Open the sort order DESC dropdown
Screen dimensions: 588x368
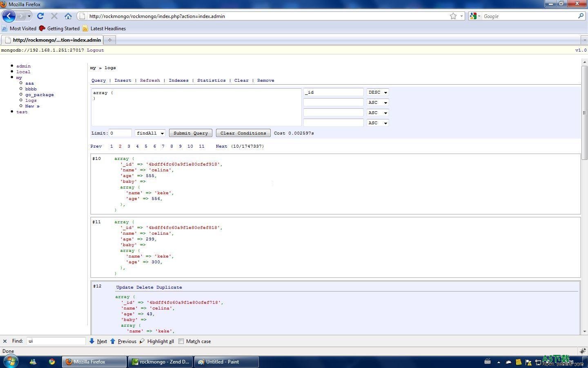point(378,92)
